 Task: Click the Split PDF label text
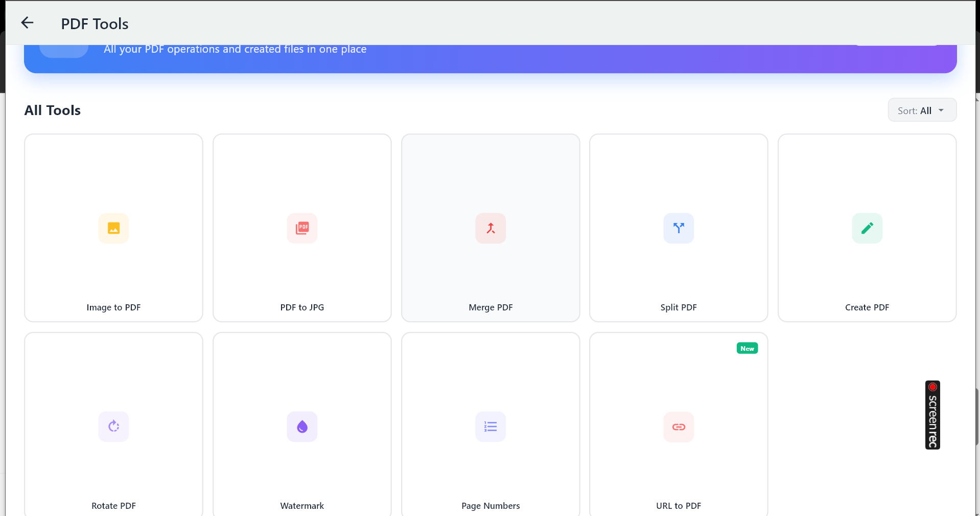tap(679, 307)
